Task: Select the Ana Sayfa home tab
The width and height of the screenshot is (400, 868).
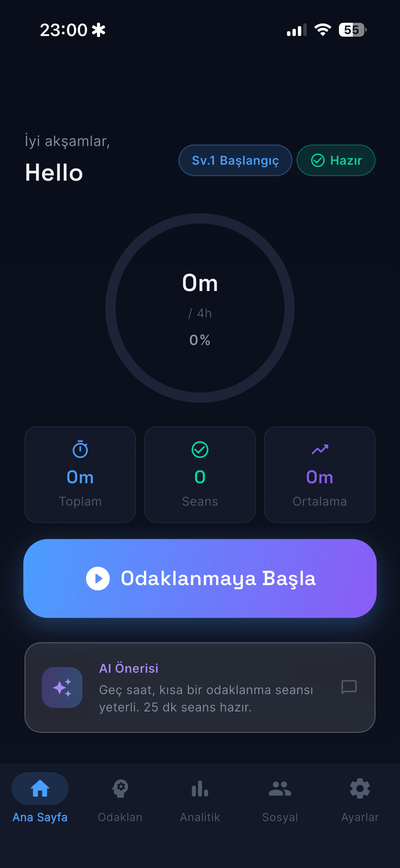Action: tap(40, 796)
